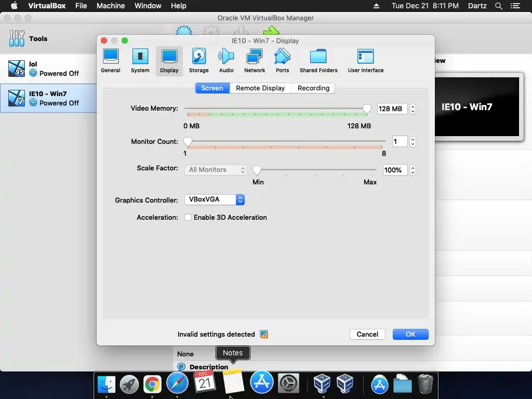532x399 pixels.
Task: Open the Help menu
Action: pyautogui.click(x=179, y=6)
